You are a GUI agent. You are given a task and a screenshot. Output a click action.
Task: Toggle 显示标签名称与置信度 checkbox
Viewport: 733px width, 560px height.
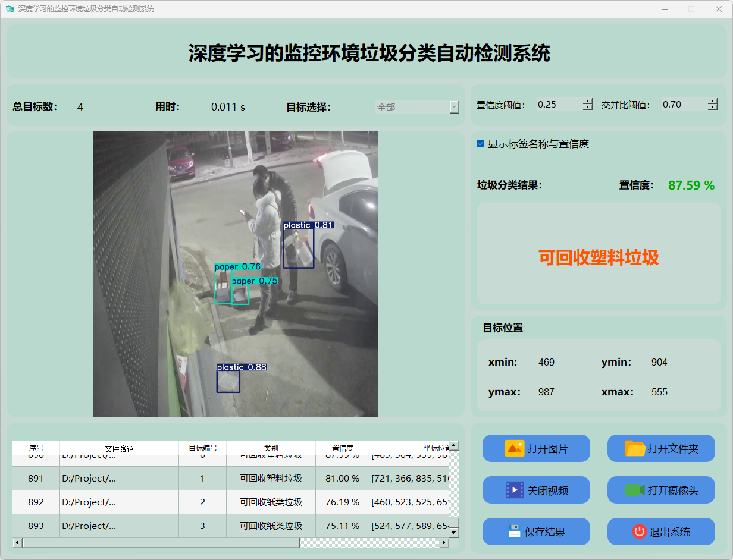pyautogui.click(x=481, y=144)
